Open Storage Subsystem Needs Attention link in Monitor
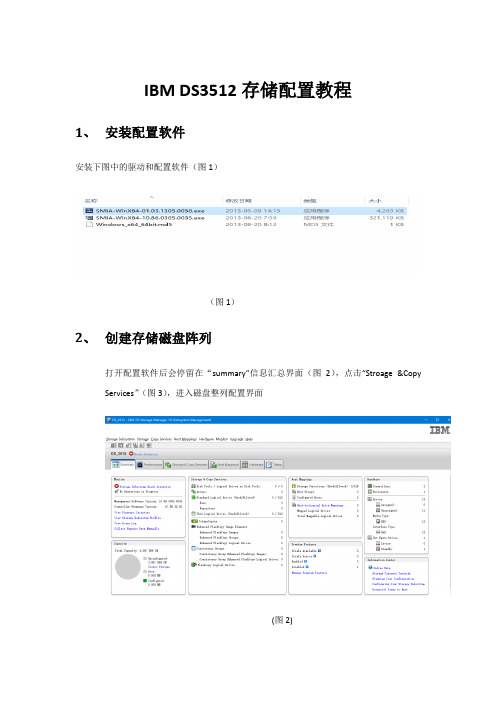The image size is (496, 702). (x=145, y=486)
